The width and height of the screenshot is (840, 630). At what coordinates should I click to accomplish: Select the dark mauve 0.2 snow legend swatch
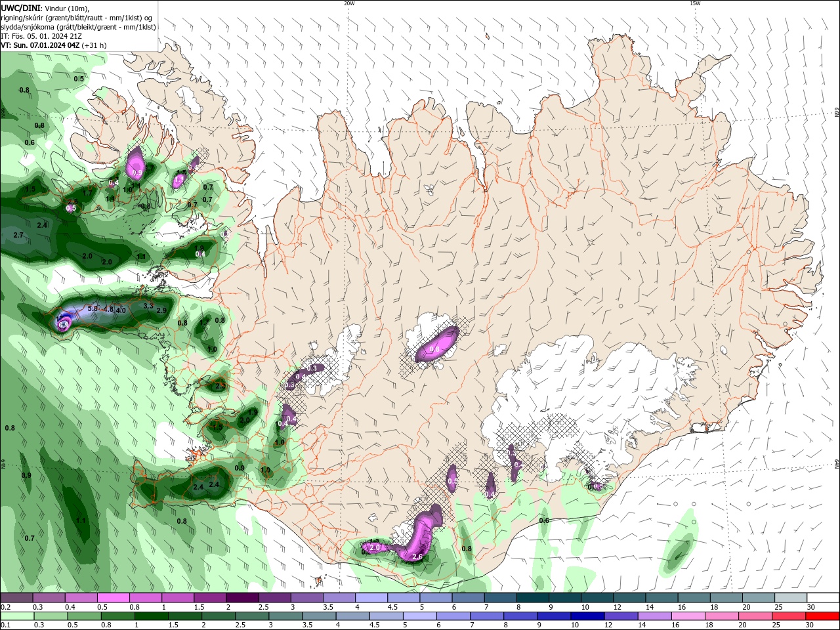[x=16, y=598]
